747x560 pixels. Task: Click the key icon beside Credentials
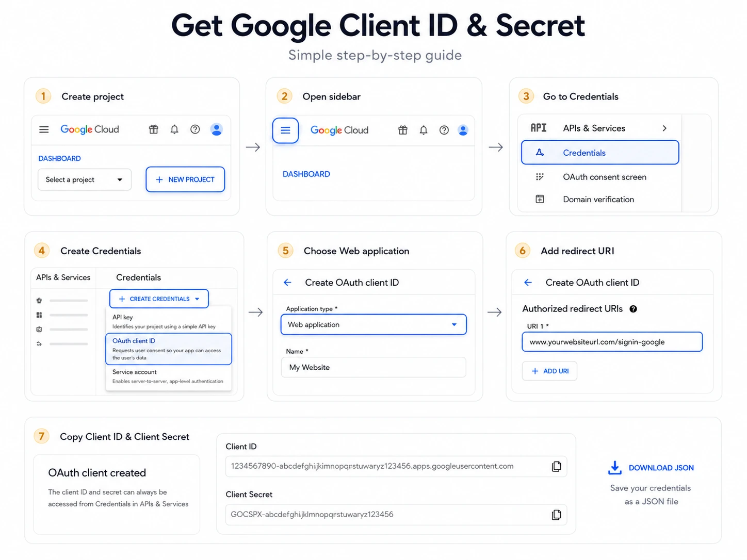click(540, 153)
